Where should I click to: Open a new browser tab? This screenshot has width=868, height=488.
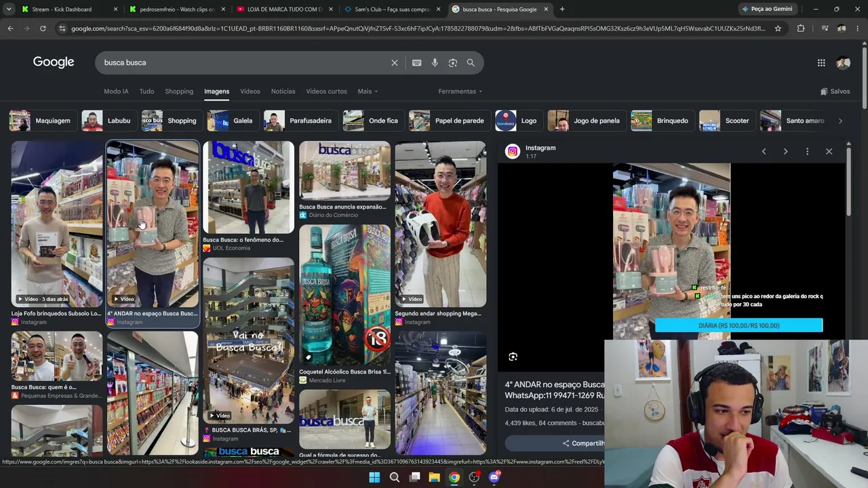click(x=562, y=9)
